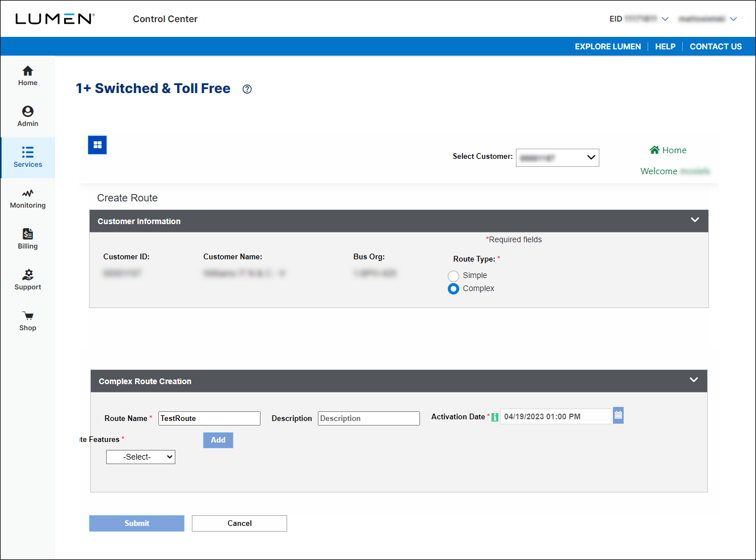Collapse the Customer Information section

695,220
